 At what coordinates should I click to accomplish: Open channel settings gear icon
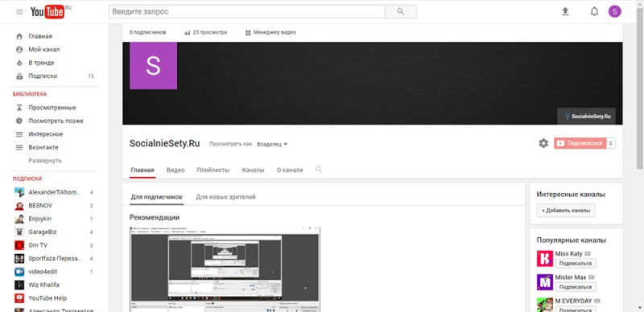pos(543,143)
